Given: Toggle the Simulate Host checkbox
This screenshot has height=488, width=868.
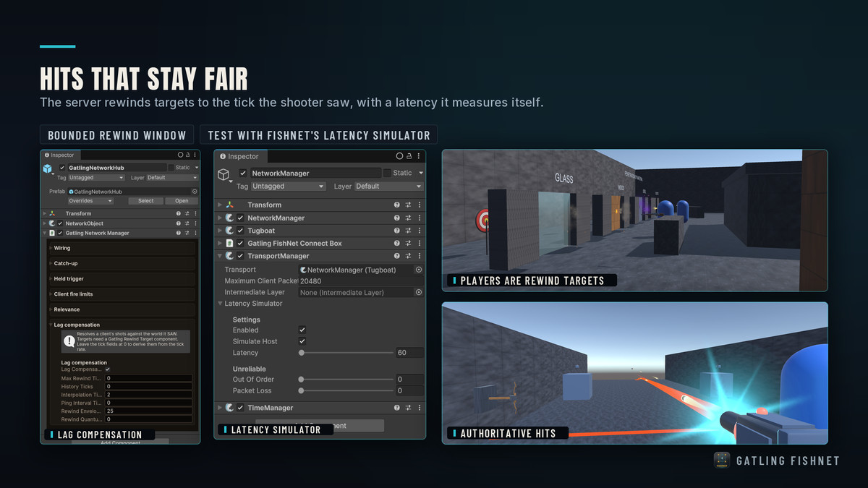Looking at the screenshot, I should (x=302, y=341).
